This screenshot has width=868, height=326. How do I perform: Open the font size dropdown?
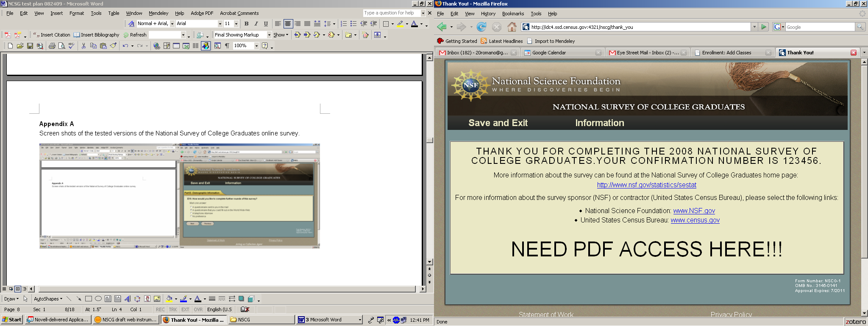(x=236, y=24)
